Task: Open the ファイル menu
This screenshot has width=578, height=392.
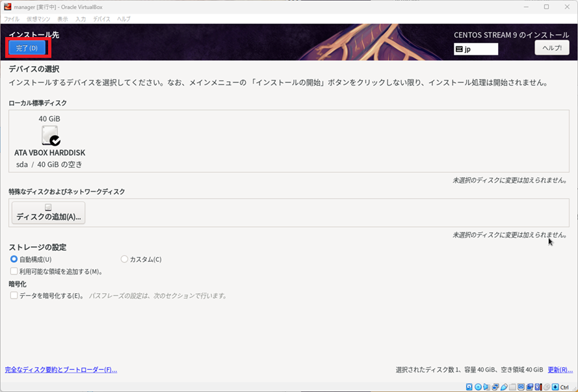Action: click(12, 19)
